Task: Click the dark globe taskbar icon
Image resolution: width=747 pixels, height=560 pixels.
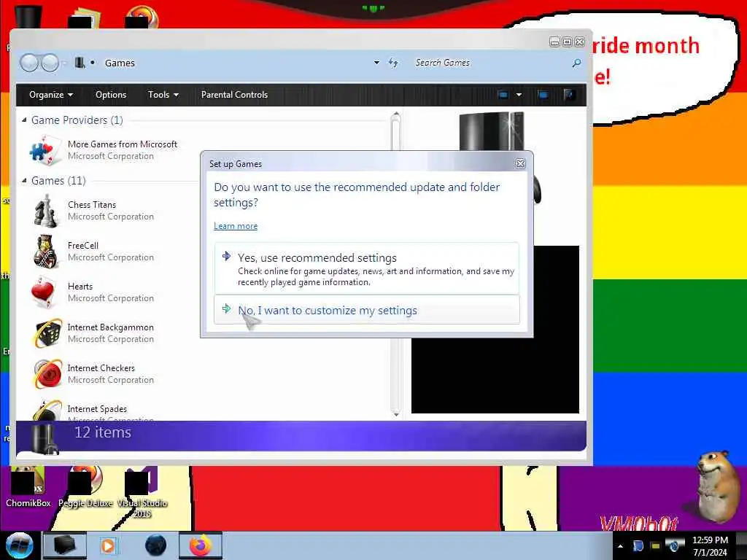Action: click(x=156, y=545)
